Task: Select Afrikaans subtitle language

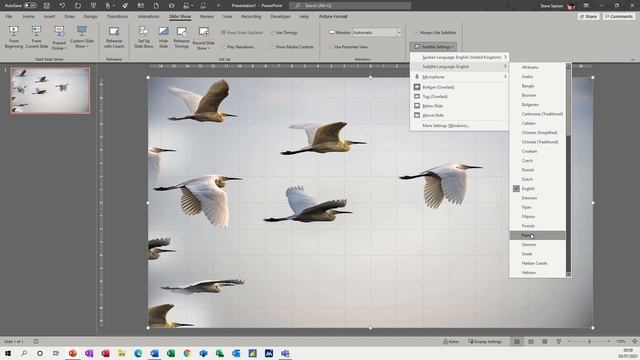Action: click(x=538, y=67)
